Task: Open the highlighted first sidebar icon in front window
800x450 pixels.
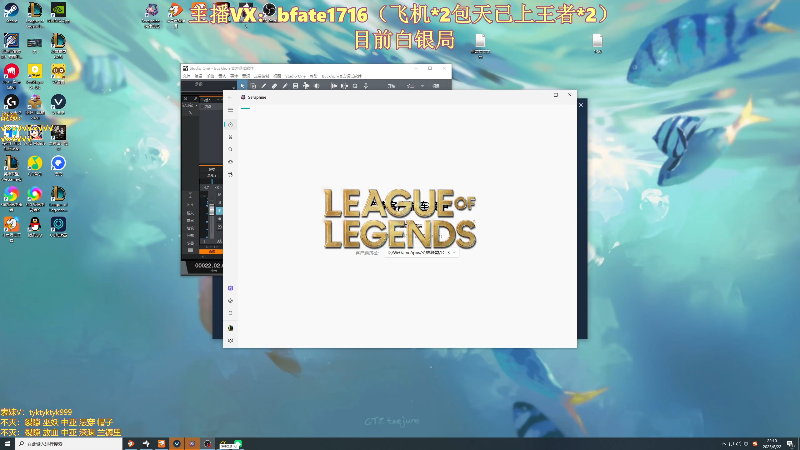Action: click(231, 124)
